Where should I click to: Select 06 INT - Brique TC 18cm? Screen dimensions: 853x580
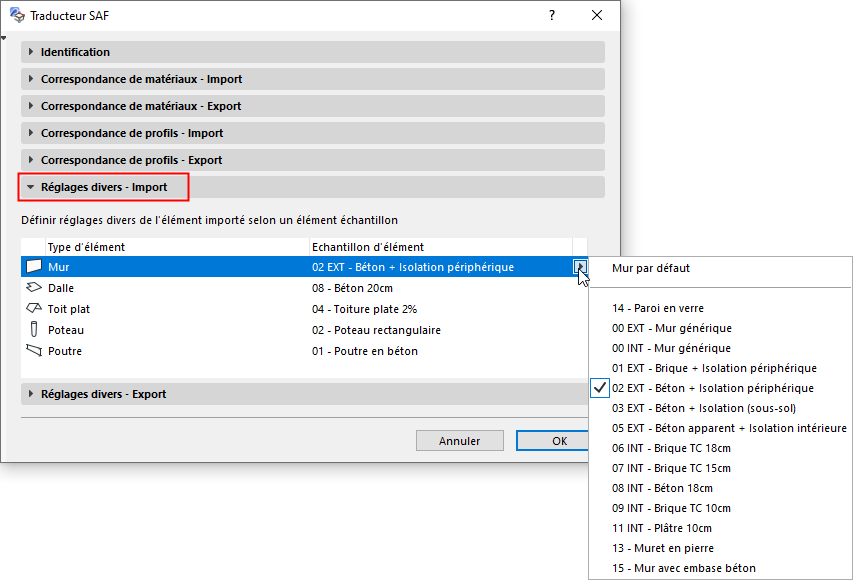click(x=720, y=448)
